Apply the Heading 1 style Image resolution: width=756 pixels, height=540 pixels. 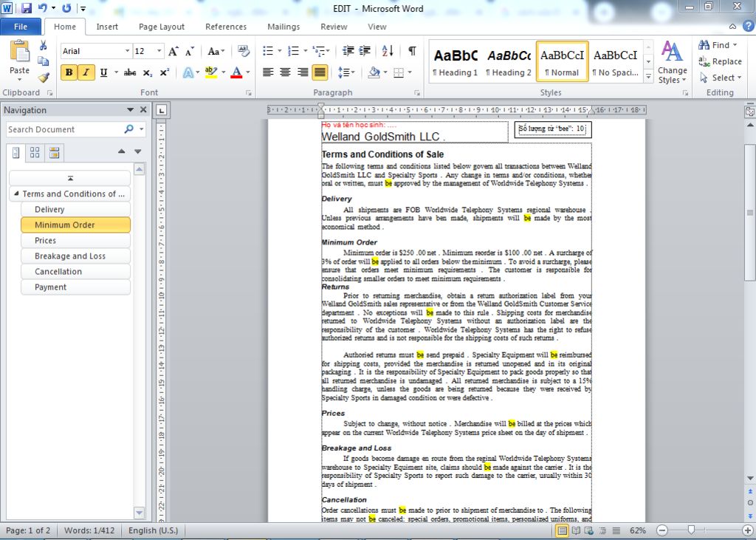pyautogui.click(x=455, y=62)
